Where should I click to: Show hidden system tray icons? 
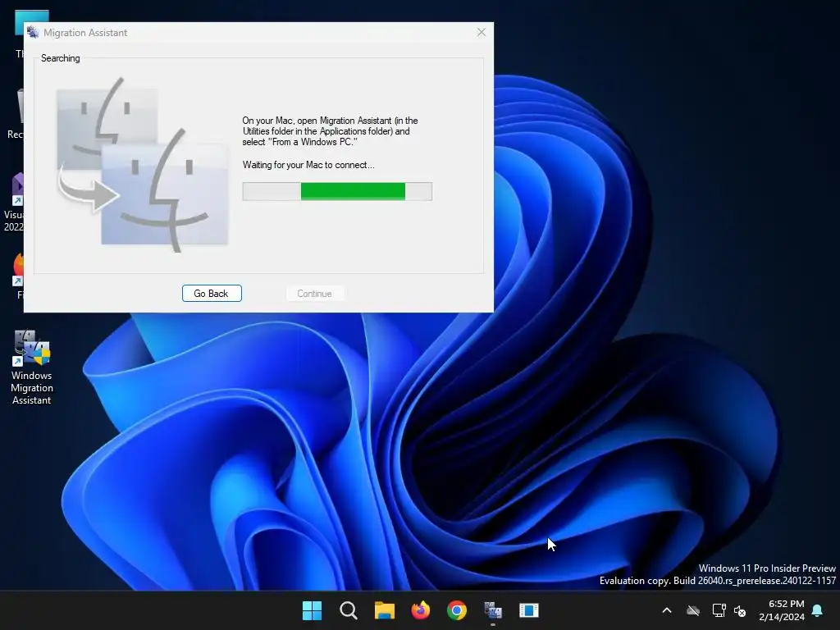coord(667,610)
